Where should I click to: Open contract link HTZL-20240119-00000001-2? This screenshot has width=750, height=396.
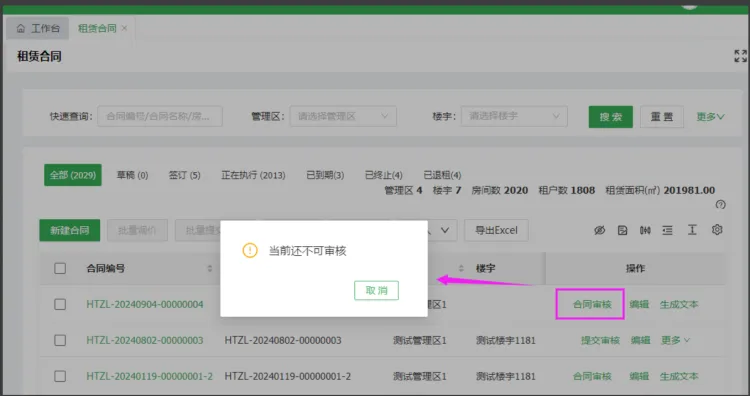[x=150, y=376]
